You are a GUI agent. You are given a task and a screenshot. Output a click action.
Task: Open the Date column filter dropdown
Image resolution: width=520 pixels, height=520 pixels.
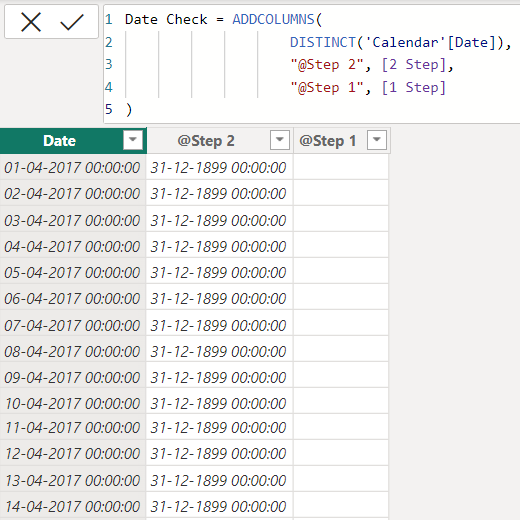point(133,140)
